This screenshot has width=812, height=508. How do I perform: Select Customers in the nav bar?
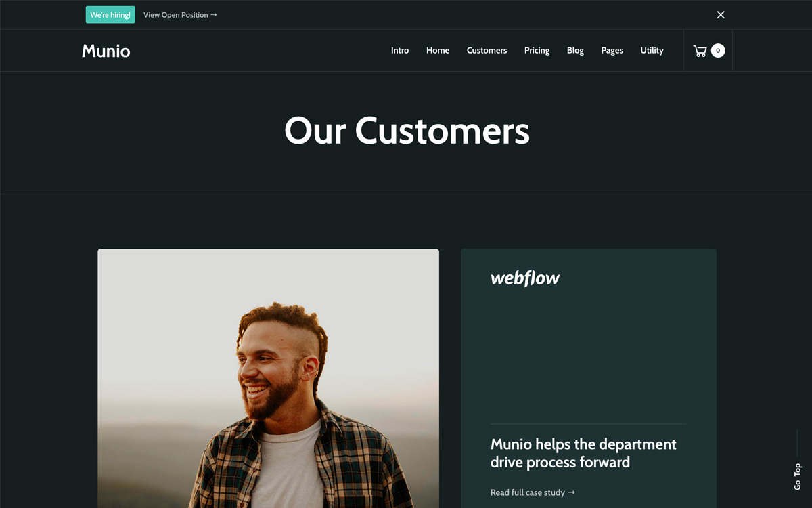[487, 51]
